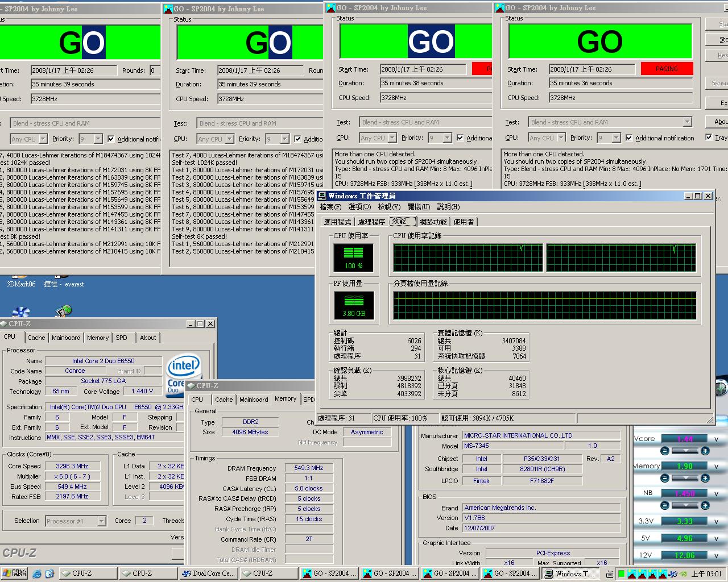
Task: Click the DRAM Frequency value '549.3 MHz'
Action: pos(309,468)
